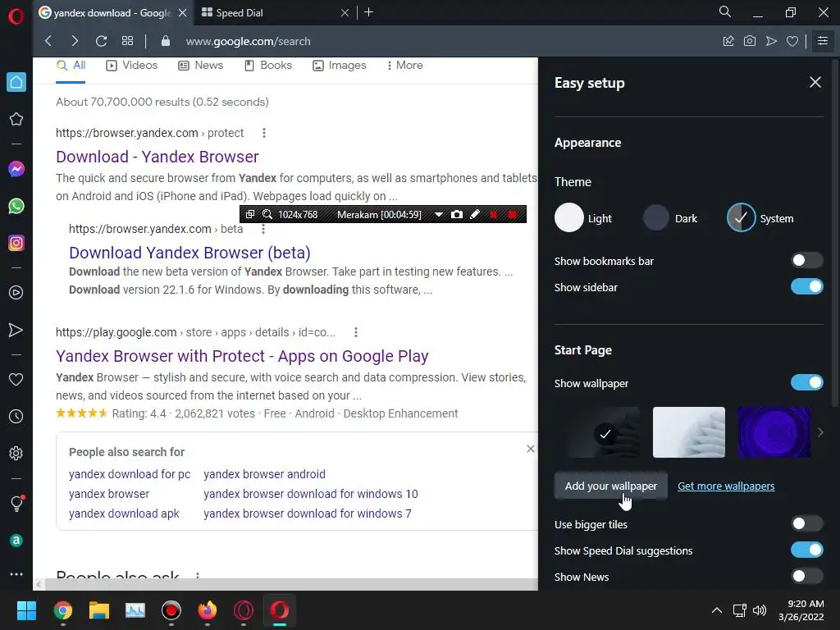840x630 pixels.
Task: Open the Player icon in the sidebar
Action: (16, 293)
